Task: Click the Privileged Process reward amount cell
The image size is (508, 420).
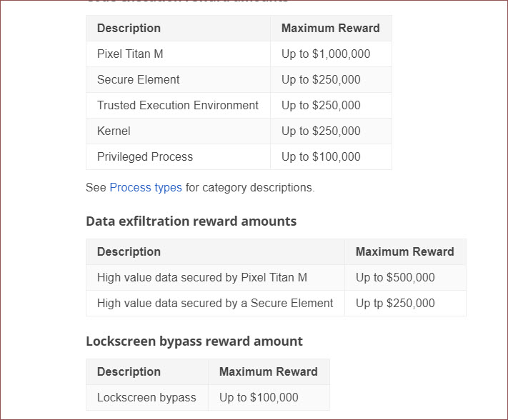Action: [321, 157]
